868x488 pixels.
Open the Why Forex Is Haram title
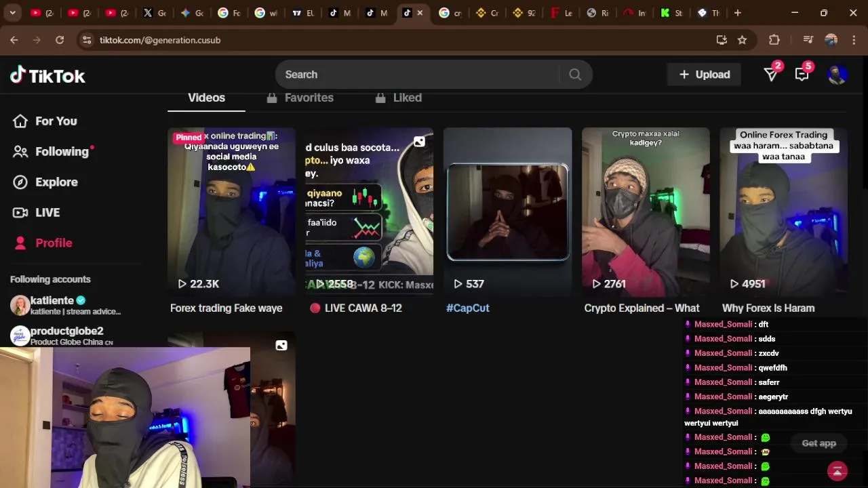pos(768,308)
